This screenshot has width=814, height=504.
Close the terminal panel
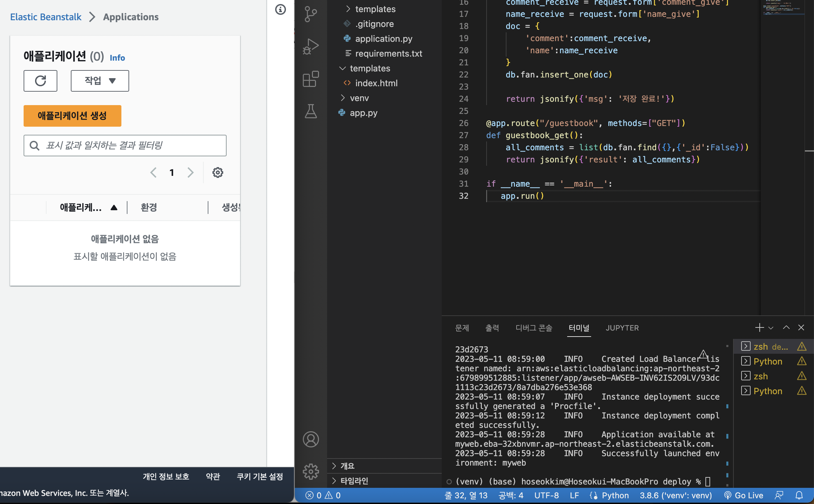tap(801, 327)
